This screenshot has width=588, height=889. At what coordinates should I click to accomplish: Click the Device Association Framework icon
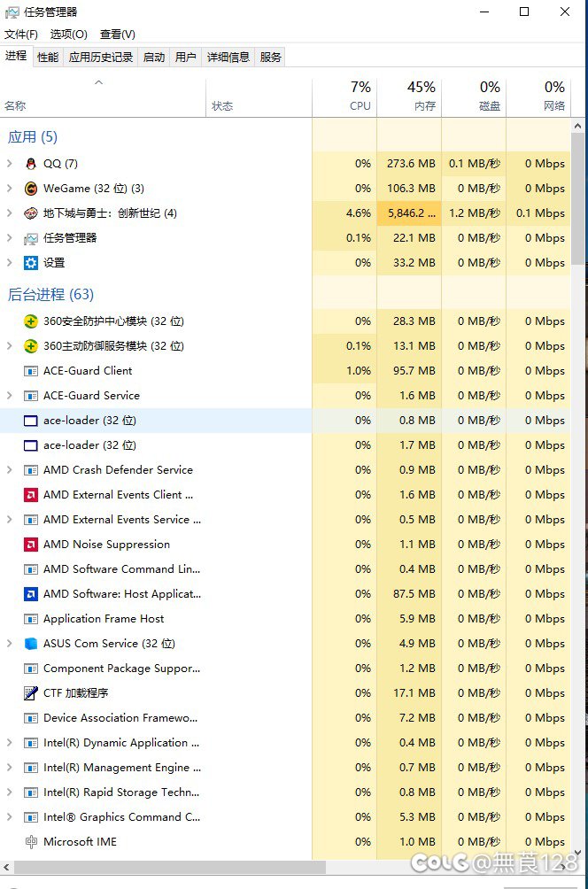pos(31,718)
